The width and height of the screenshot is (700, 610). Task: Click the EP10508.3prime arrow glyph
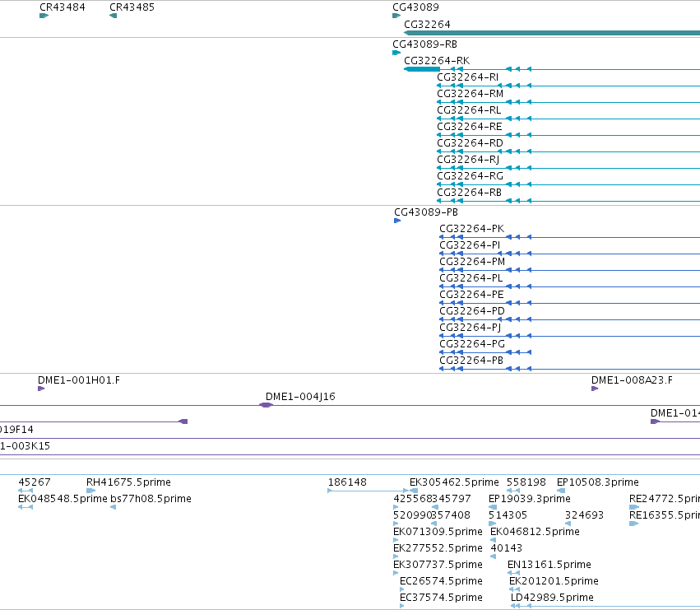(x=561, y=491)
